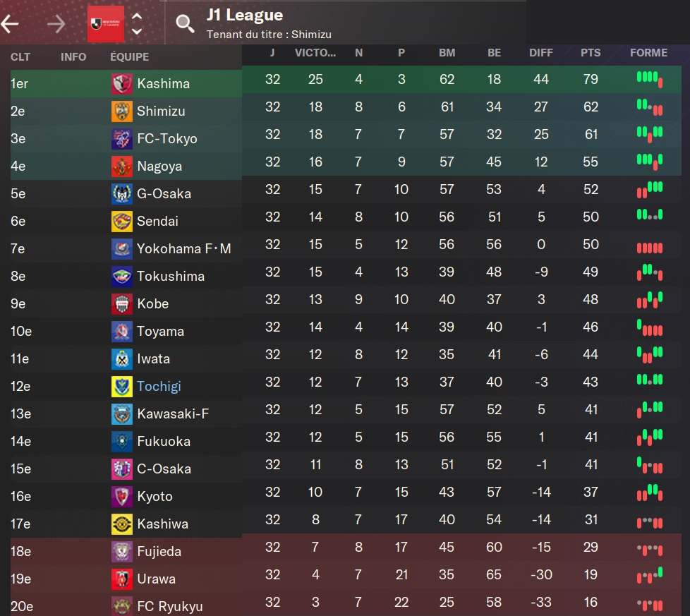Click the back arrow navigation icon

click(10, 24)
